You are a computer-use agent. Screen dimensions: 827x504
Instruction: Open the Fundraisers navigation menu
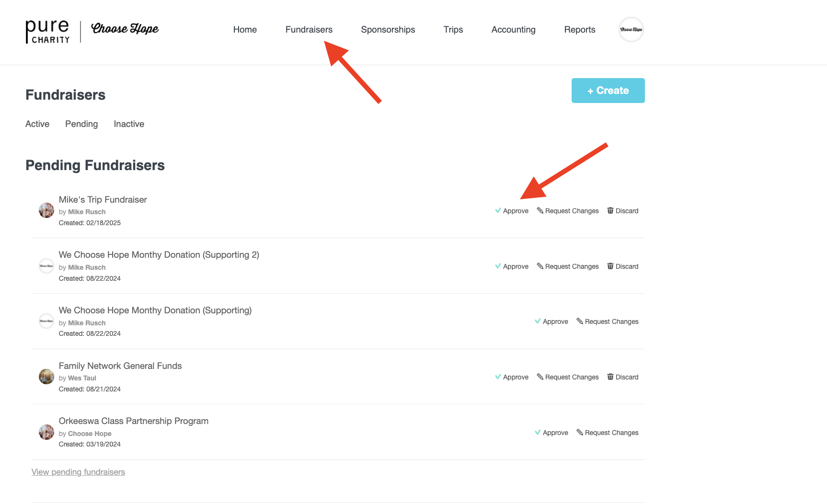(309, 30)
